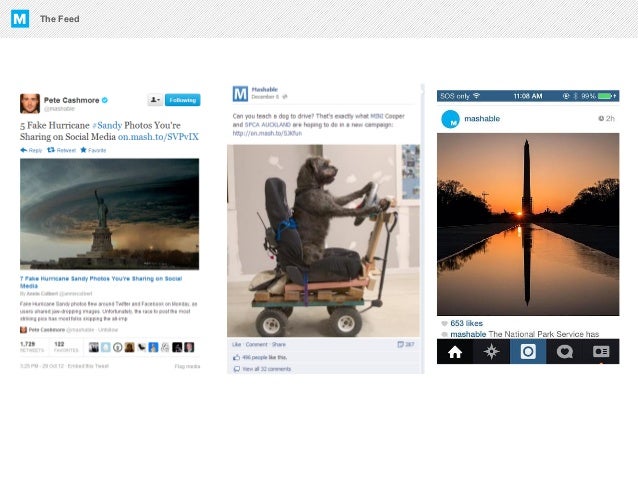This screenshot has width=638, height=479.
Task: Tap the Instagram camera button
Action: tap(528, 352)
